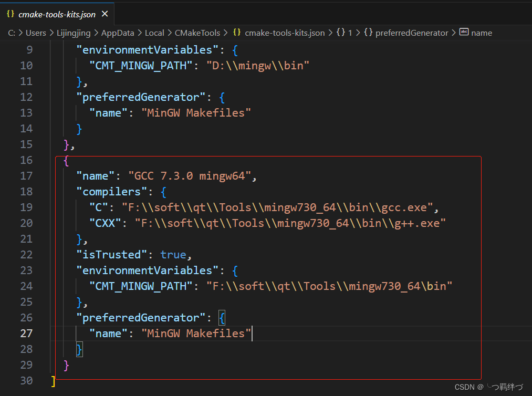The width and height of the screenshot is (532, 396).
Task: Click the JSON file icon in the tab
Action: [x=11, y=14]
